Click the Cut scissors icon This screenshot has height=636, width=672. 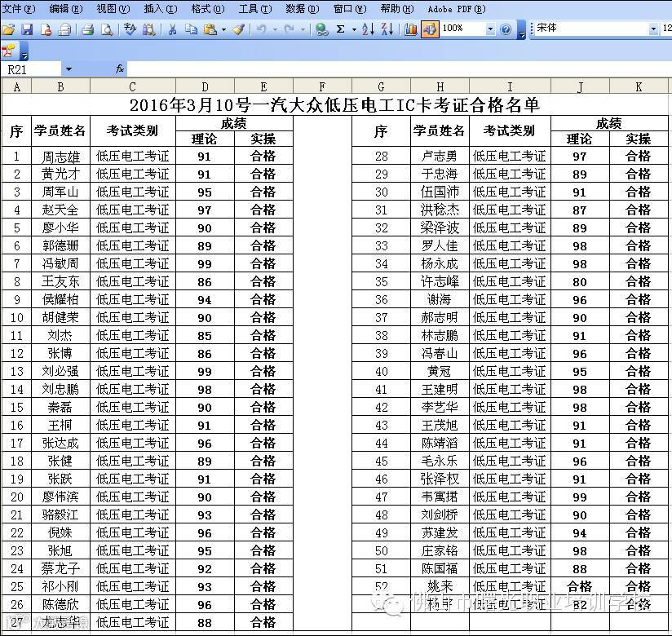[172, 29]
